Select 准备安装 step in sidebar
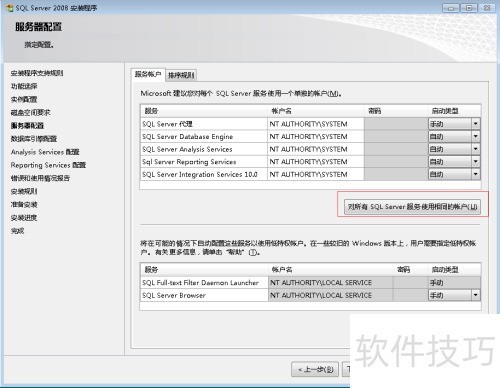Image resolution: width=500 pixels, height=388 pixels. pyautogui.click(x=24, y=205)
